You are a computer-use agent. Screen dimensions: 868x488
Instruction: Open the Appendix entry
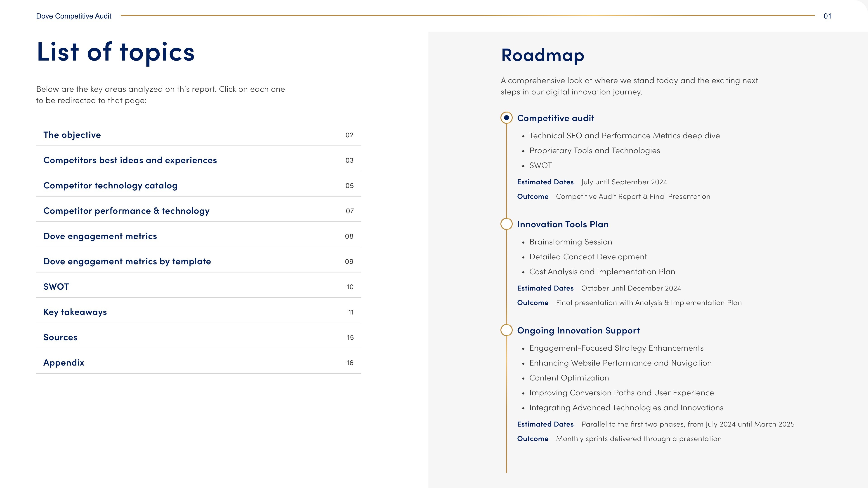pos(198,362)
